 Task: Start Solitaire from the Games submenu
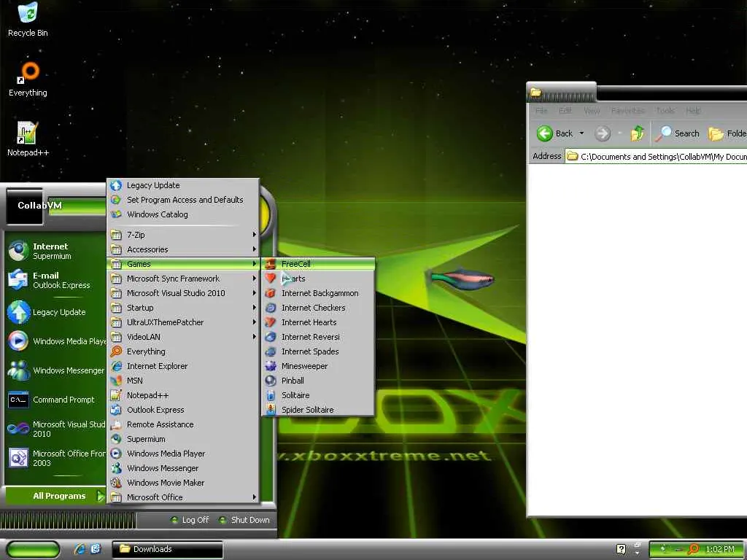tap(318, 395)
